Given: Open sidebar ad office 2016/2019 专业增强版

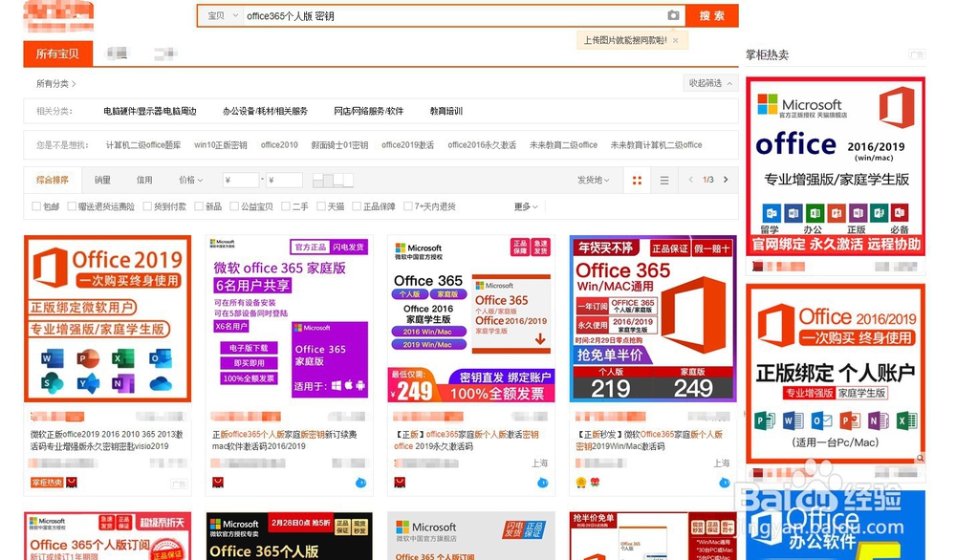Looking at the screenshot, I should [x=836, y=166].
